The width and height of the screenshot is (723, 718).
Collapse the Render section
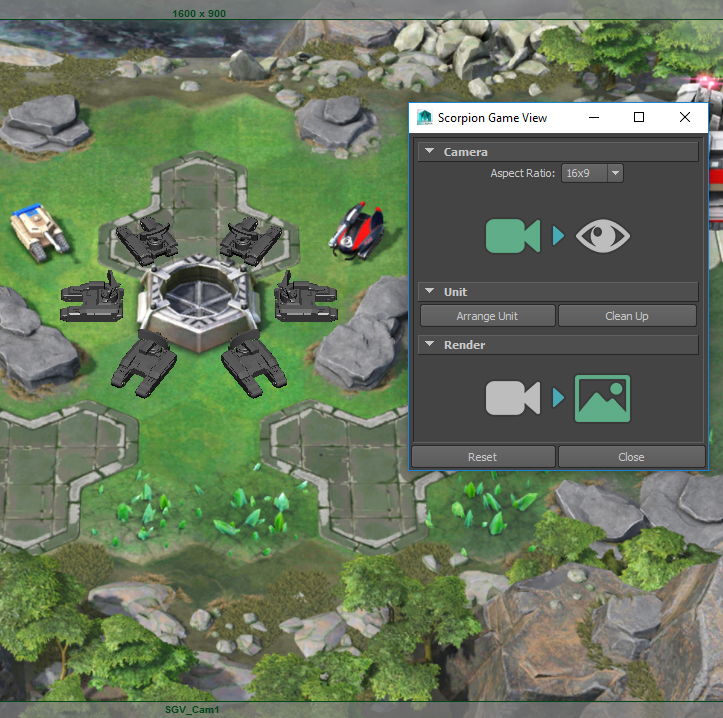[x=430, y=344]
